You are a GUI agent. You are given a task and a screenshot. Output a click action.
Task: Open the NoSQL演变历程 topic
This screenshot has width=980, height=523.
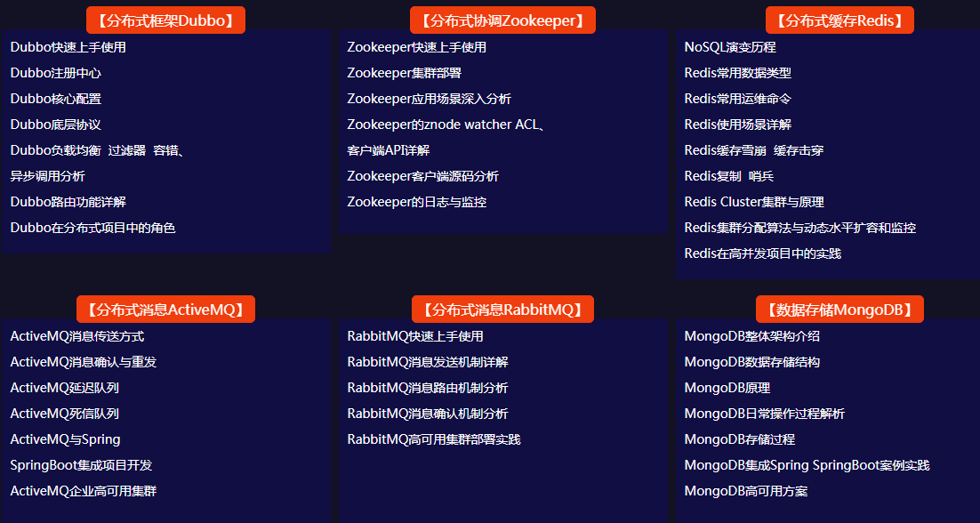730,47
